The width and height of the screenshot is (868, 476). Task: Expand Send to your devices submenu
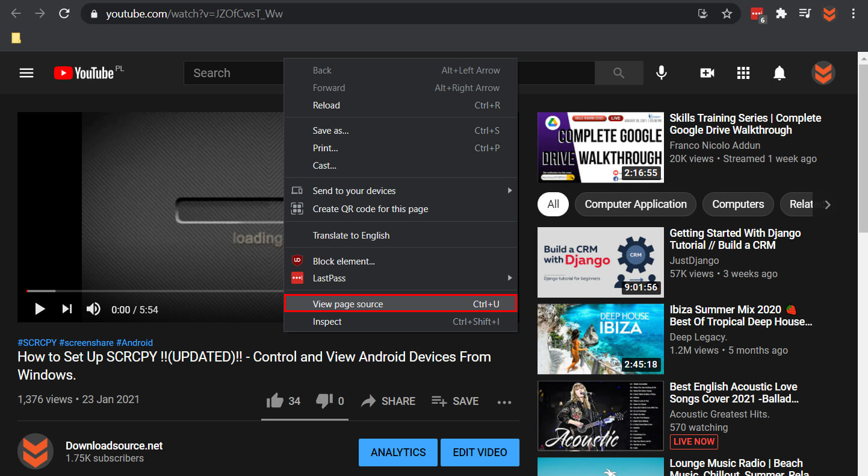click(x=401, y=191)
